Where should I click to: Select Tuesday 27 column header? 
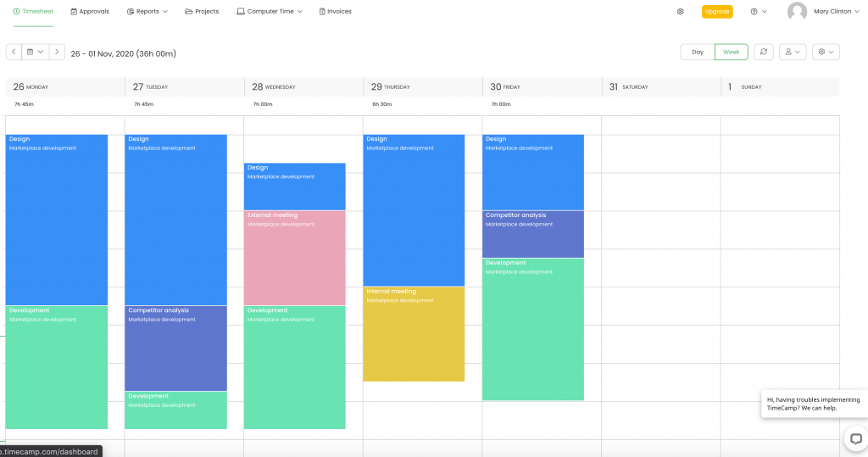[185, 87]
